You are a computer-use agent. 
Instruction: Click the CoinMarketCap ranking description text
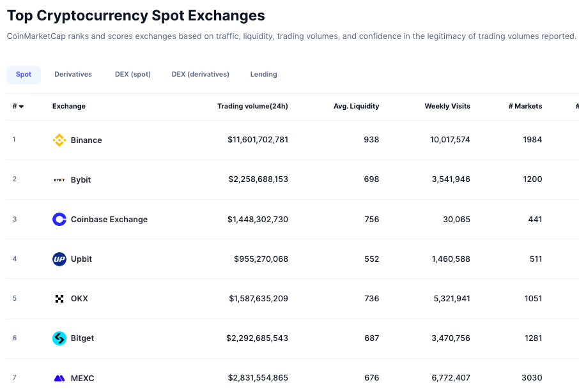pos(291,36)
